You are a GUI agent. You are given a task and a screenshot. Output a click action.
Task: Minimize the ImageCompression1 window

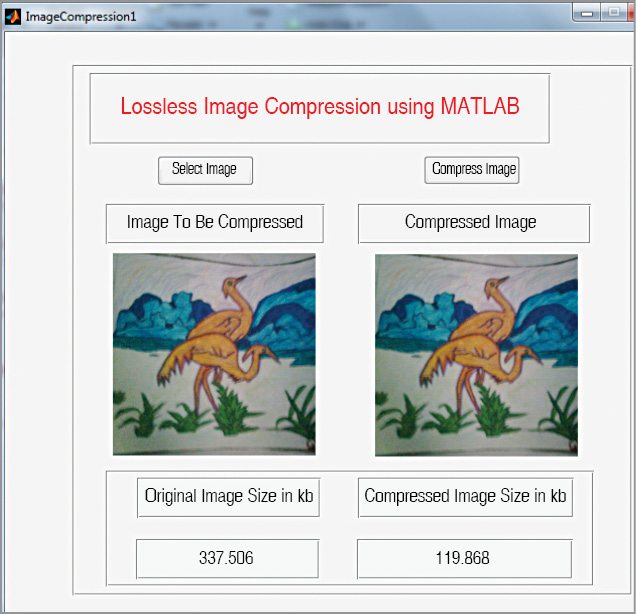point(586,12)
